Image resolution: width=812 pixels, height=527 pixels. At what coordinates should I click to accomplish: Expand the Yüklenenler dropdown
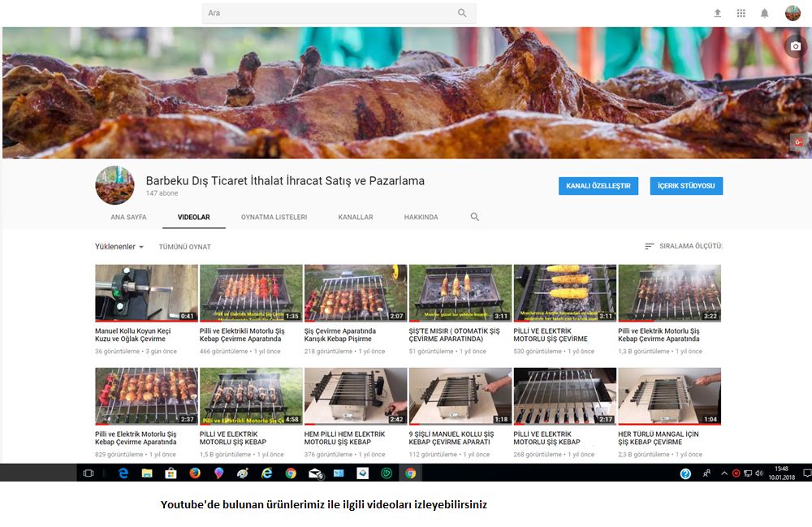click(x=119, y=246)
